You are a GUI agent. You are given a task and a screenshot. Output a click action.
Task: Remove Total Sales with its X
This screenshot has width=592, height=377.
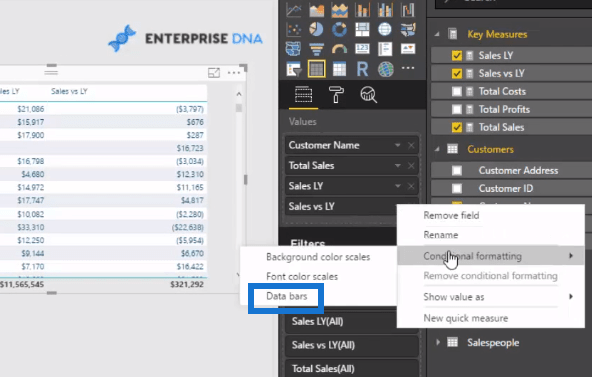pos(411,166)
